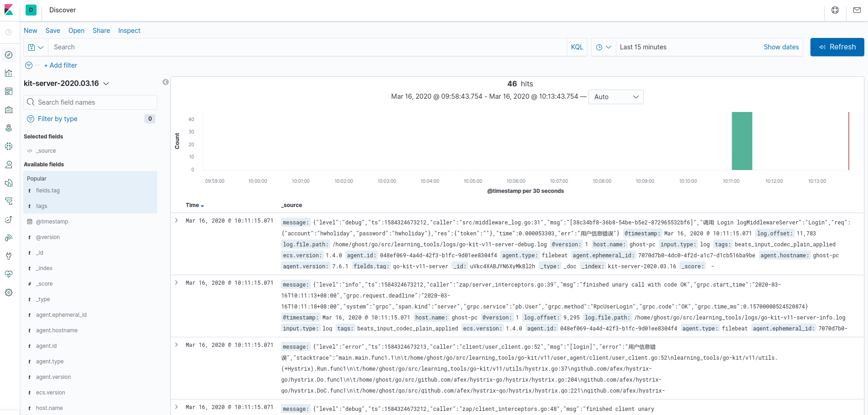Toggle the KQL query language switch

click(x=577, y=47)
